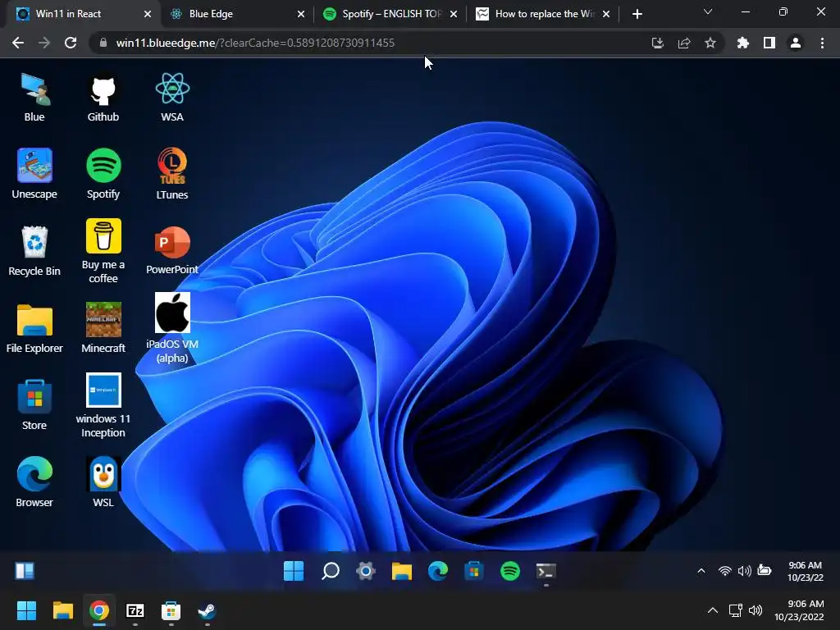
Task: Launch PowerPoint desktop shortcut
Action: tap(172, 251)
